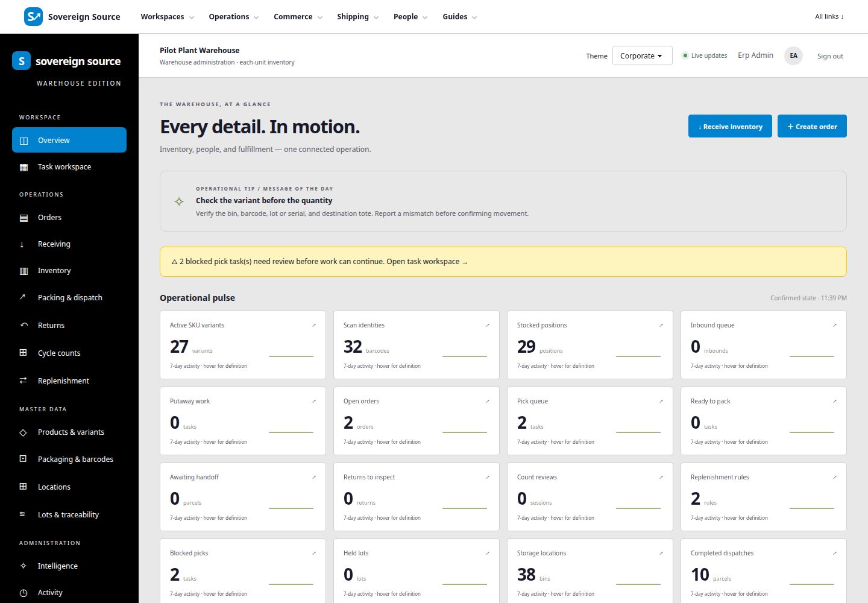The width and height of the screenshot is (868, 603).
Task: Click the Intelligence sparkle icon
Action: point(23,566)
